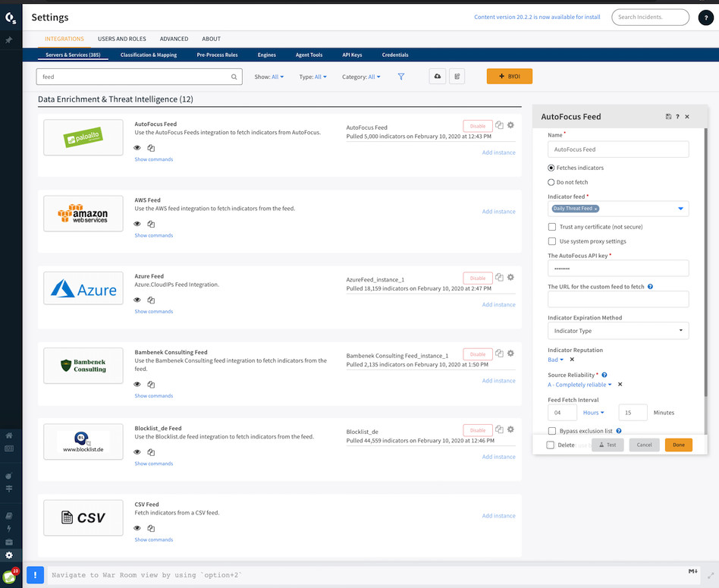
Task: Enable Trust any certificate checkbox
Action: [552, 227]
